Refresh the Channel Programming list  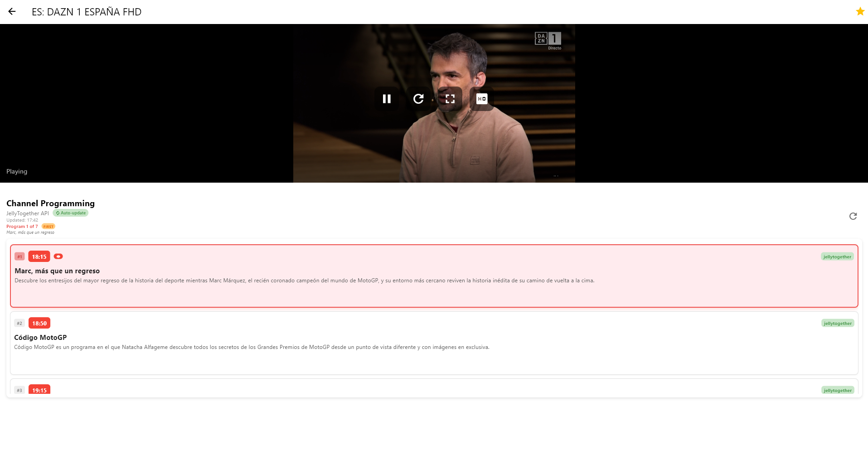click(853, 216)
